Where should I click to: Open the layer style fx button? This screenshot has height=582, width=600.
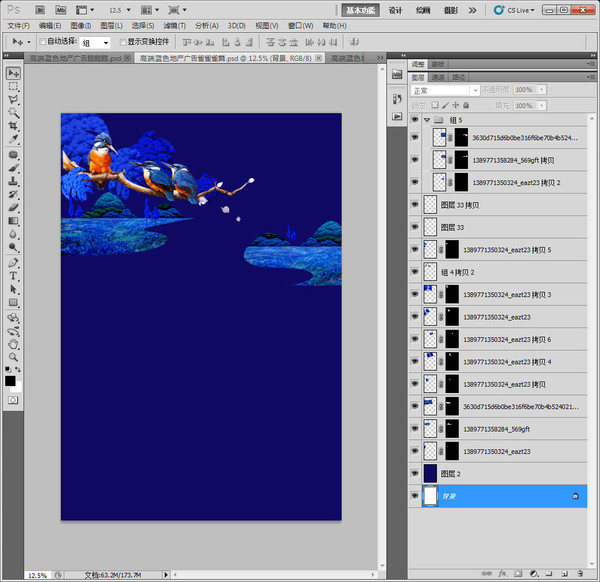pyautogui.click(x=502, y=573)
